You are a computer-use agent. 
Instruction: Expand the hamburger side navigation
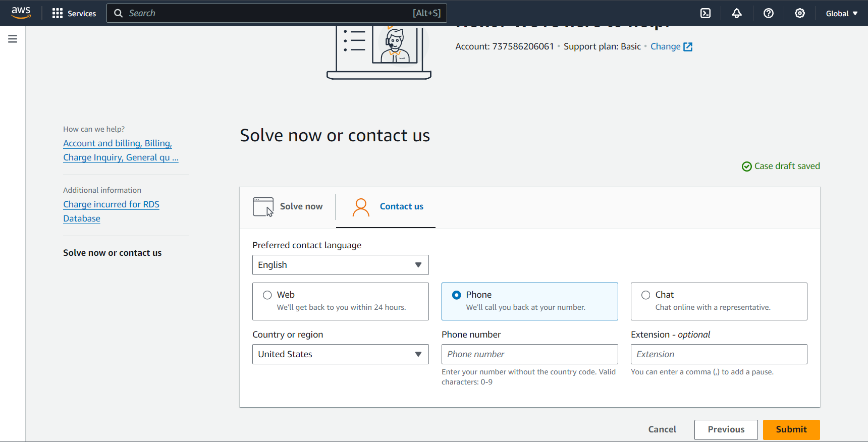(13, 39)
